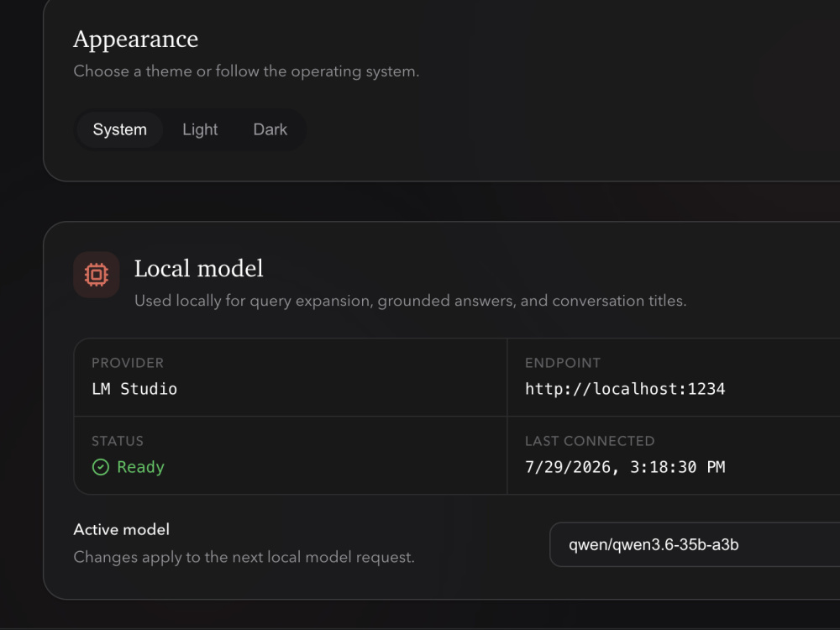Viewport: 840px width, 630px height.
Task: Click the LM Studio provider value
Action: coord(134,389)
